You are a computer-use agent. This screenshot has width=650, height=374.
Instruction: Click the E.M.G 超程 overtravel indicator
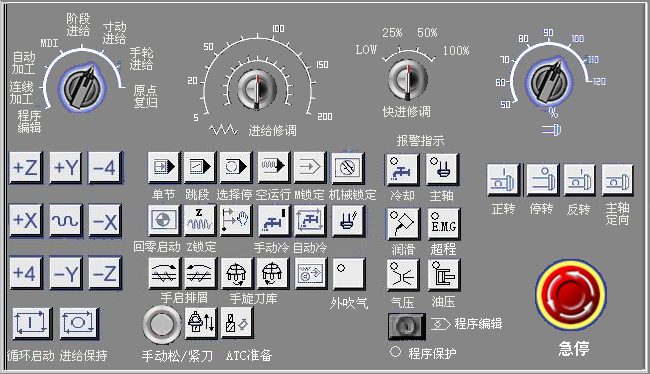click(444, 223)
